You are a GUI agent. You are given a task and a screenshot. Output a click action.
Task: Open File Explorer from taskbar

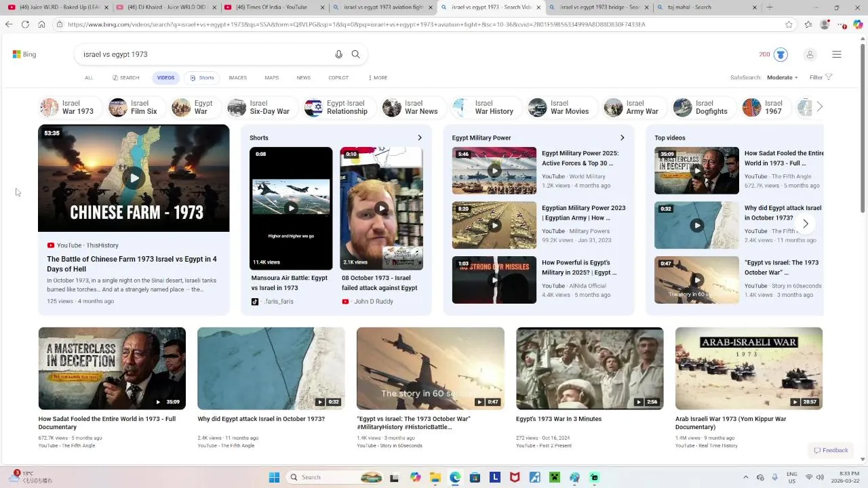coord(435,477)
